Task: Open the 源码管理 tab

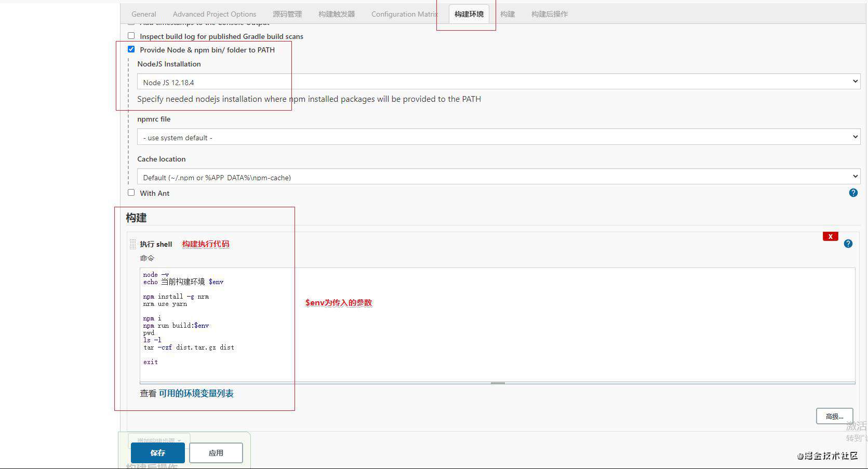Action: tap(287, 14)
